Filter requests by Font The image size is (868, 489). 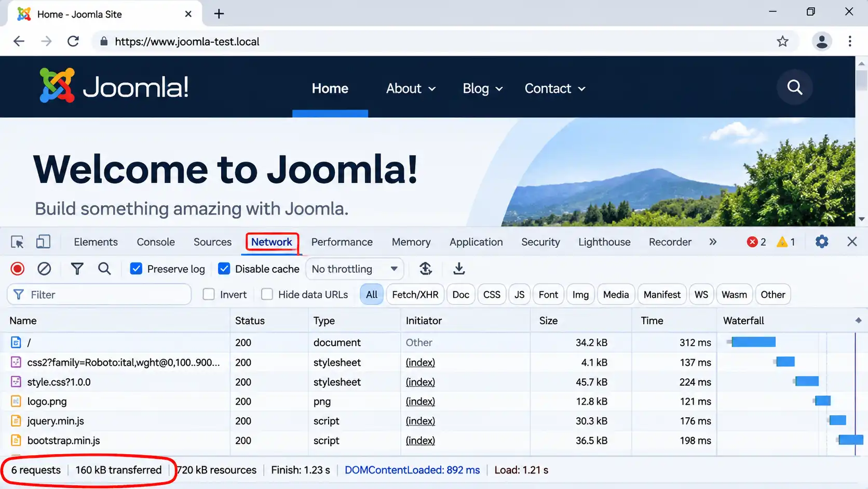[548, 295]
